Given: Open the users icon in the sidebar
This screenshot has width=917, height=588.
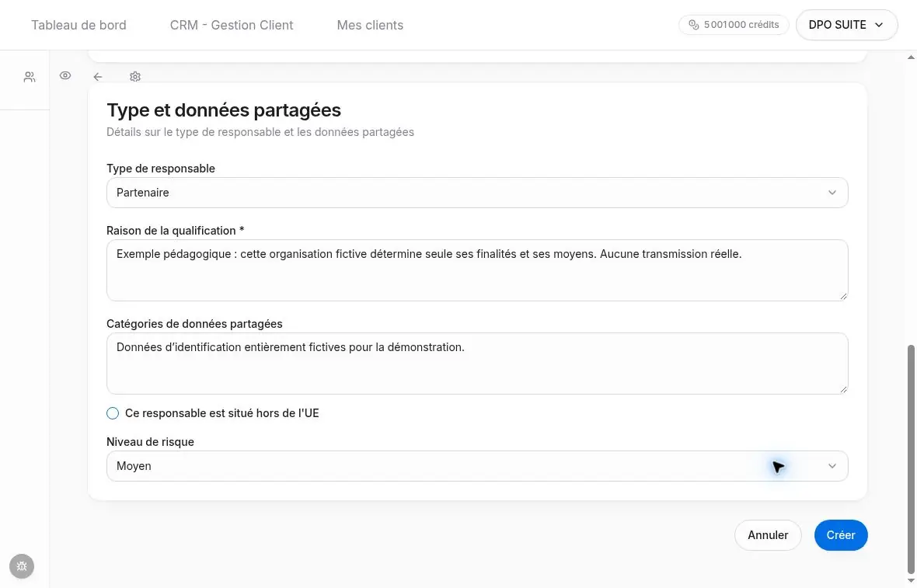Looking at the screenshot, I should click(x=30, y=77).
